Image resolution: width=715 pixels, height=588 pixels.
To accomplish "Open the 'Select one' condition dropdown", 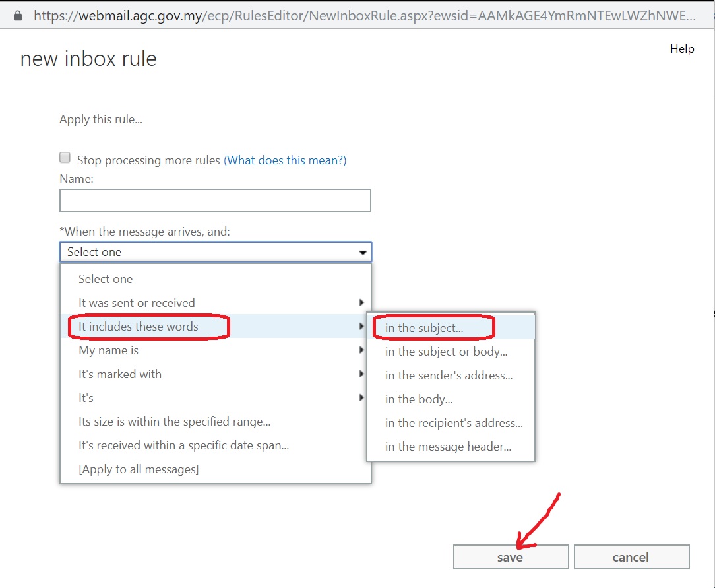I will [x=215, y=252].
